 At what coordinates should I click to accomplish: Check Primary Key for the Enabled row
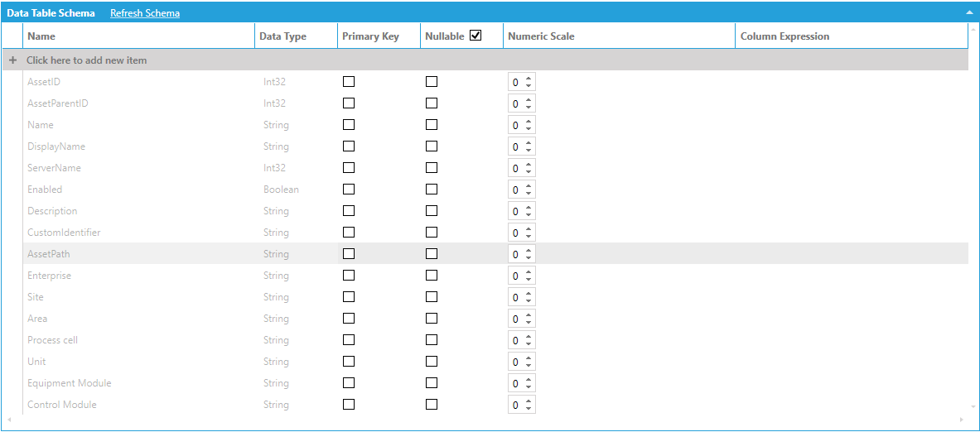pyautogui.click(x=349, y=190)
